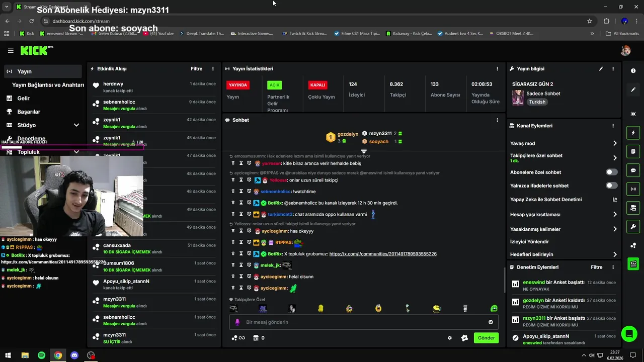Click the info icon in the right sidebar

(x=633, y=71)
